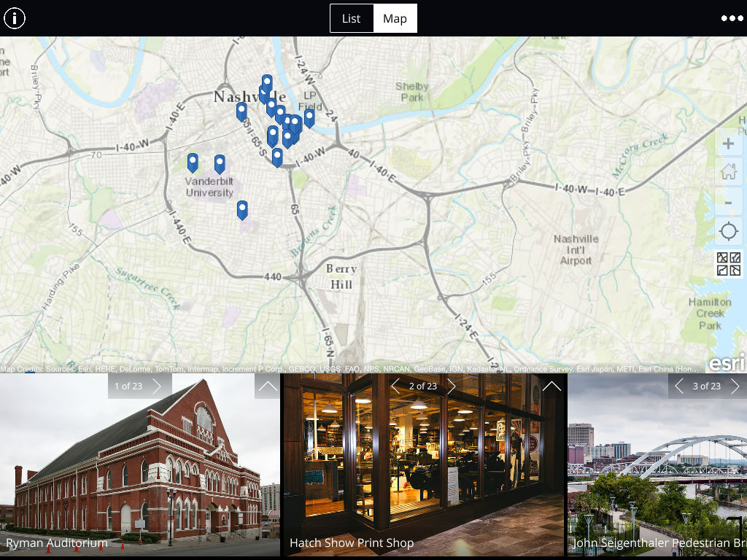
Task: Click the "Sugartree Creek" map label
Action: click(147, 287)
